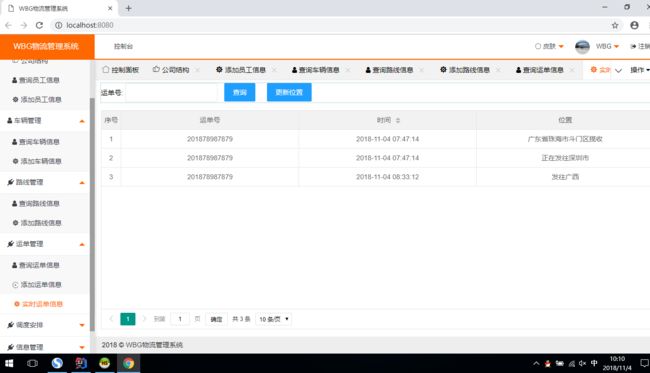650x373 pixels.
Task: Select the 正在发往深圳市 location cell
Action: click(565, 158)
